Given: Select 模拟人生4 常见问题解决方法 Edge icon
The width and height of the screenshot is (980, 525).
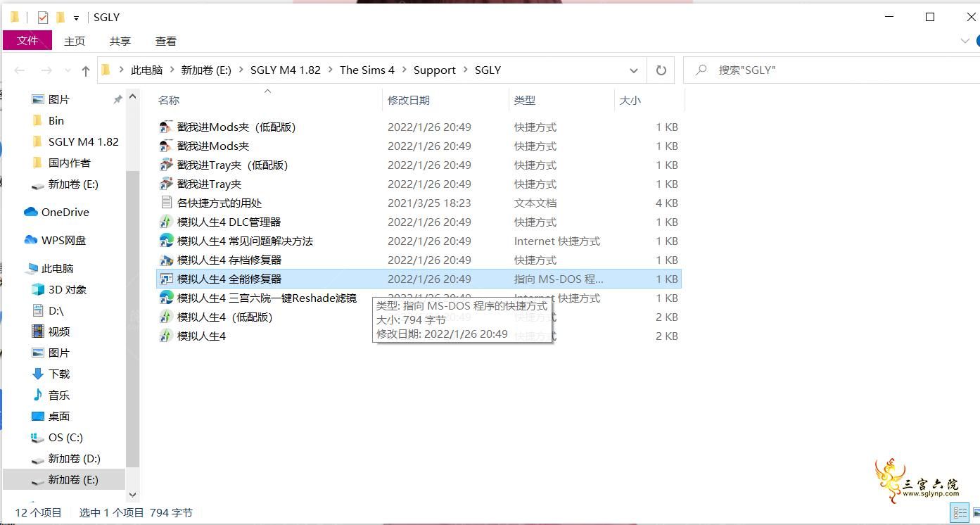Looking at the screenshot, I should pyautogui.click(x=166, y=241).
